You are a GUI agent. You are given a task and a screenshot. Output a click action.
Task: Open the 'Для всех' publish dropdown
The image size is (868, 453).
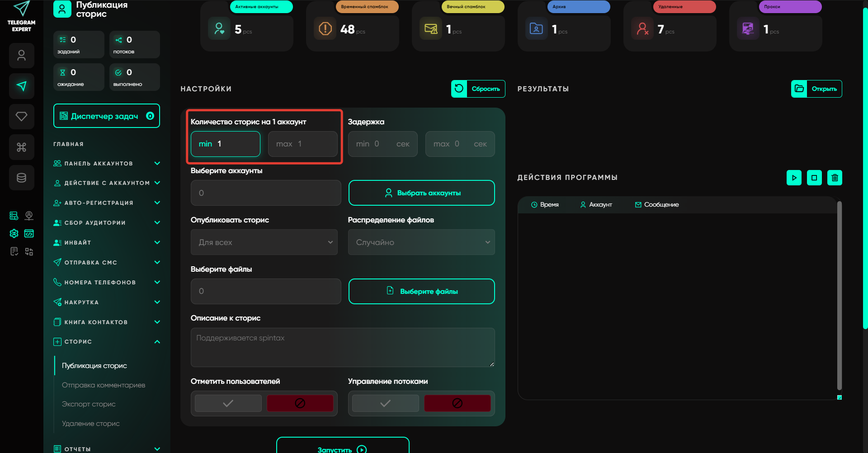click(x=264, y=242)
